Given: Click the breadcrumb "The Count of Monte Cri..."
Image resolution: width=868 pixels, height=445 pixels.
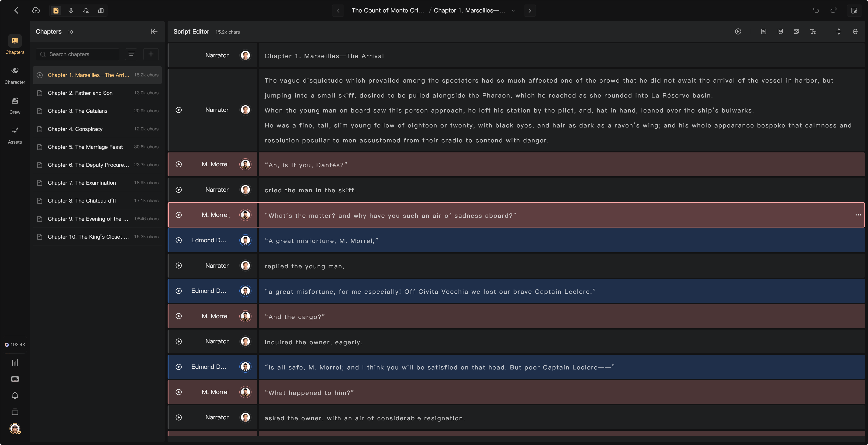Looking at the screenshot, I should coord(388,10).
